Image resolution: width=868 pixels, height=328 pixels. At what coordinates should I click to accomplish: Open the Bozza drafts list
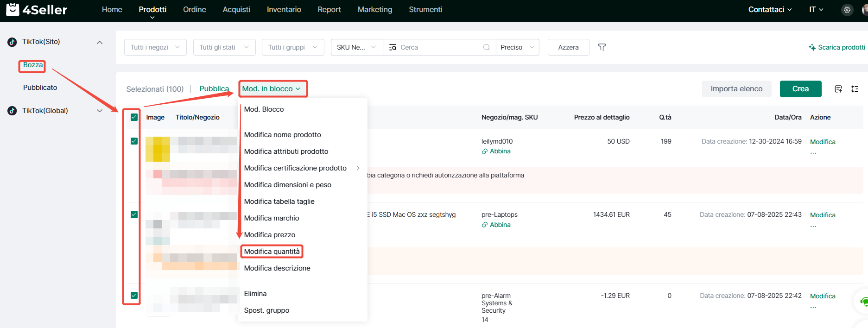[x=33, y=65]
